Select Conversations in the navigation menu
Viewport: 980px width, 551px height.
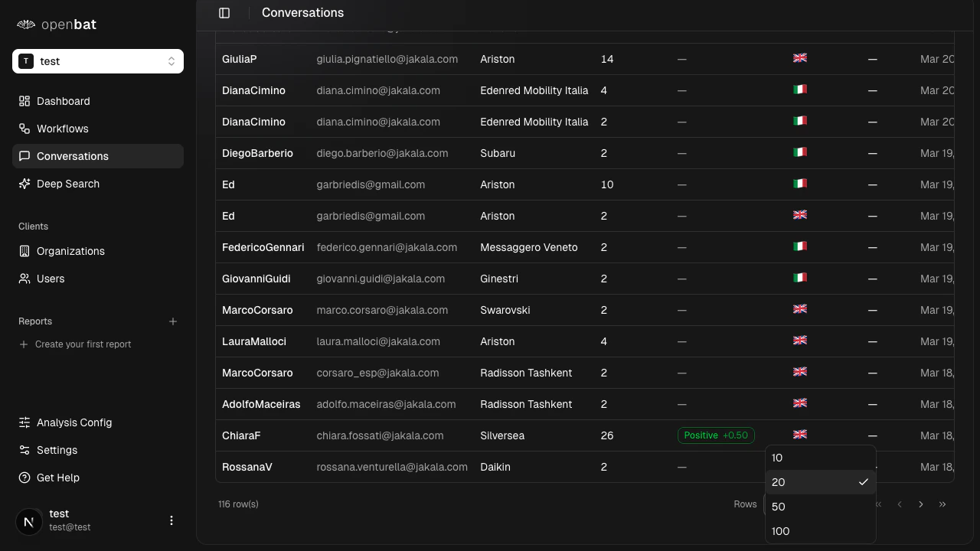(x=73, y=156)
